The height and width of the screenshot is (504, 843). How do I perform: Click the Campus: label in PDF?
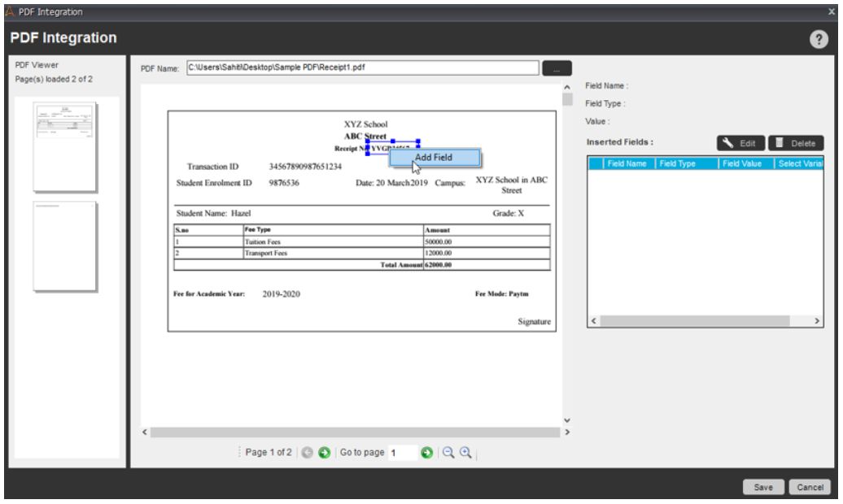point(450,183)
